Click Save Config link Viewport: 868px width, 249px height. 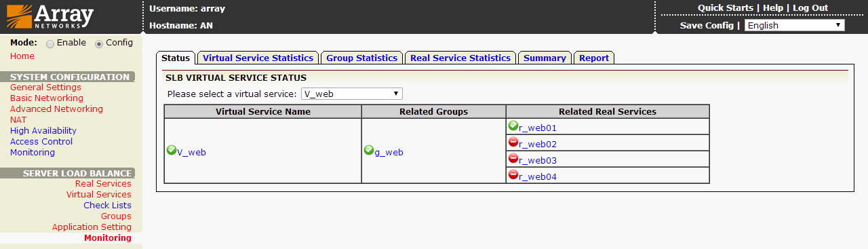707,25
